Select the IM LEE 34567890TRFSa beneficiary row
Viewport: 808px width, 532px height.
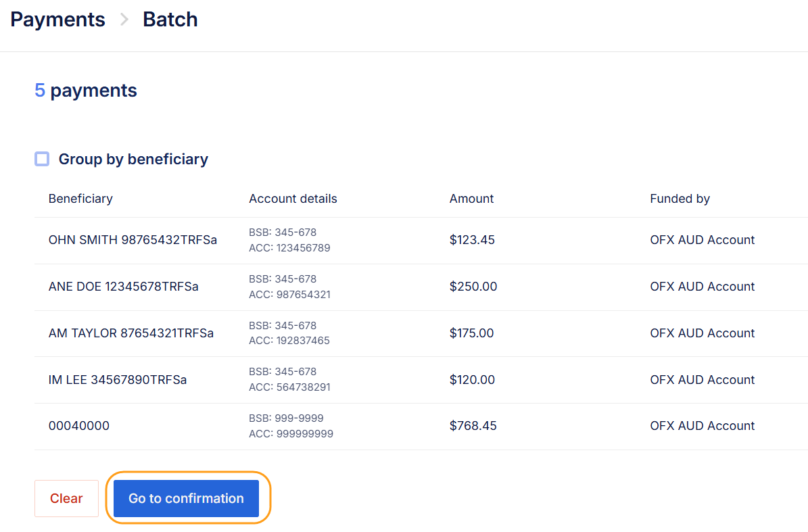coord(118,380)
